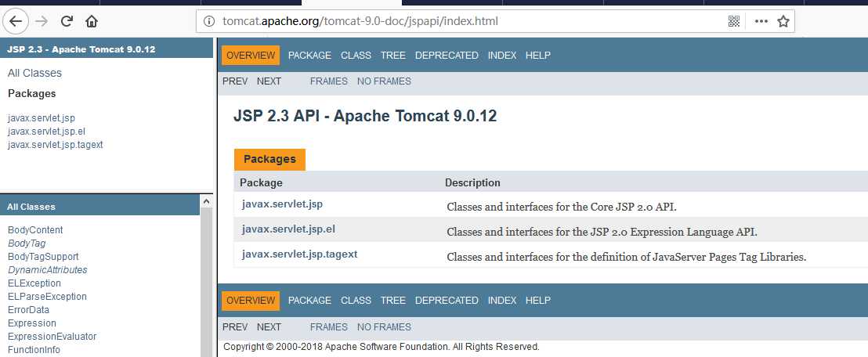Open the top PACKAGE navigation item

tap(309, 56)
